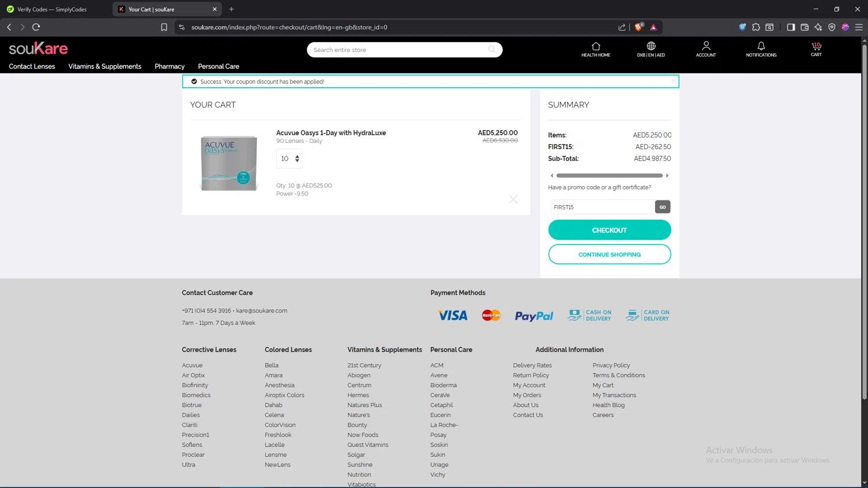Viewport: 868px width, 488px height.
Task: Click the souKare logo
Action: [38, 49]
